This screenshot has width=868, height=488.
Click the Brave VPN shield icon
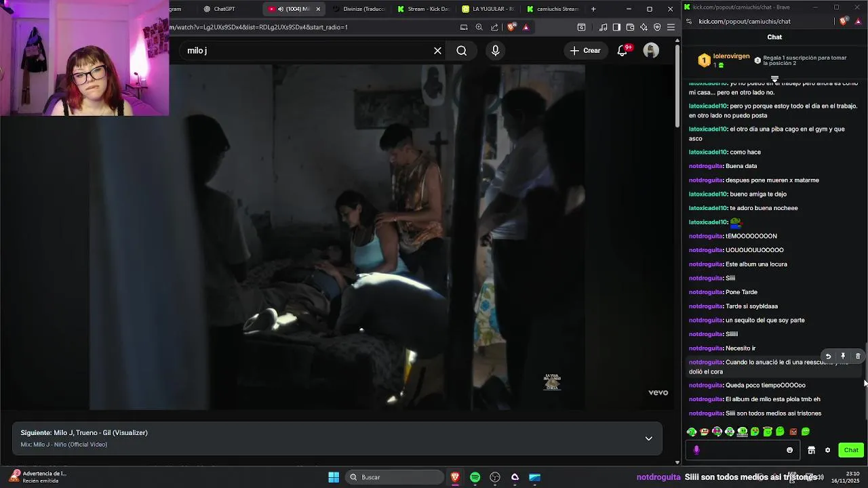coord(657,27)
